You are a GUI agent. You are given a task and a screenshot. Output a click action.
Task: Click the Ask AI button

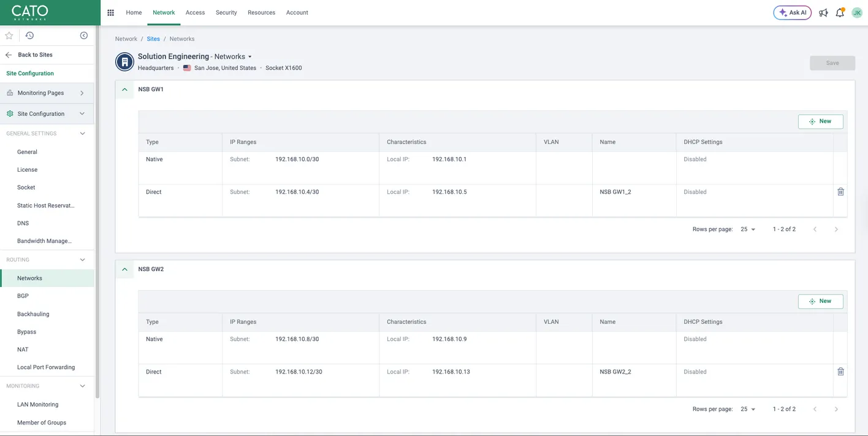pyautogui.click(x=793, y=12)
